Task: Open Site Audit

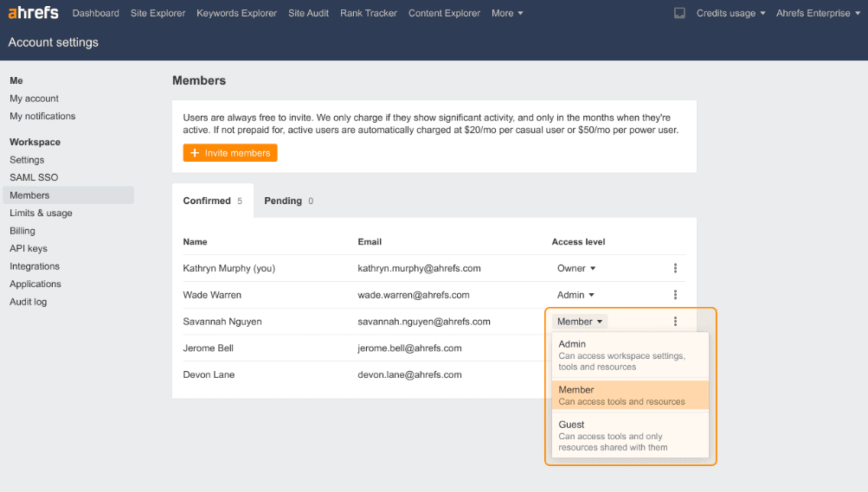Action: click(x=308, y=13)
